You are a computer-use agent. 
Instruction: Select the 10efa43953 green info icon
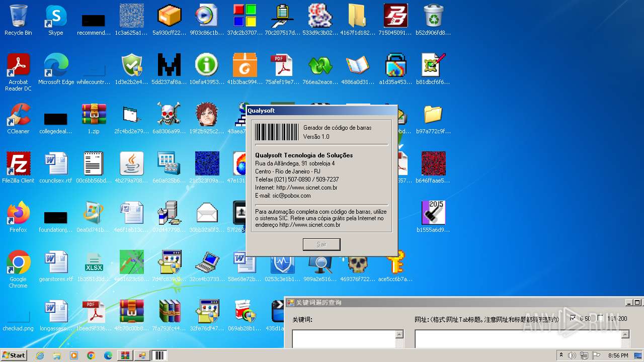pos(207,69)
